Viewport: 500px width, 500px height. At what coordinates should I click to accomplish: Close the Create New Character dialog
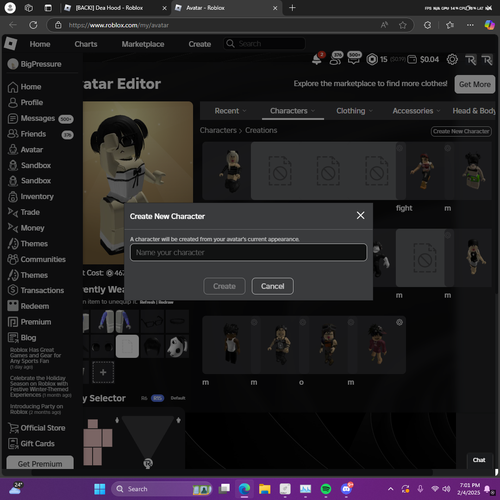360,215
